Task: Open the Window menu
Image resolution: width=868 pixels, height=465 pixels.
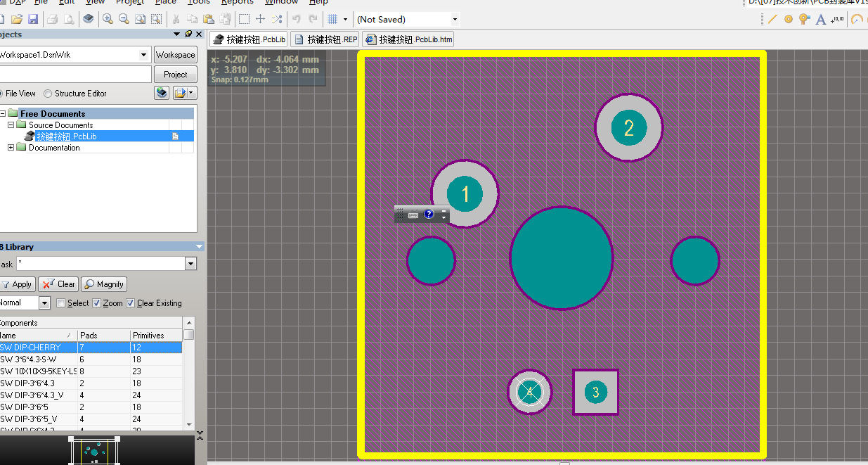Action: 281,2
